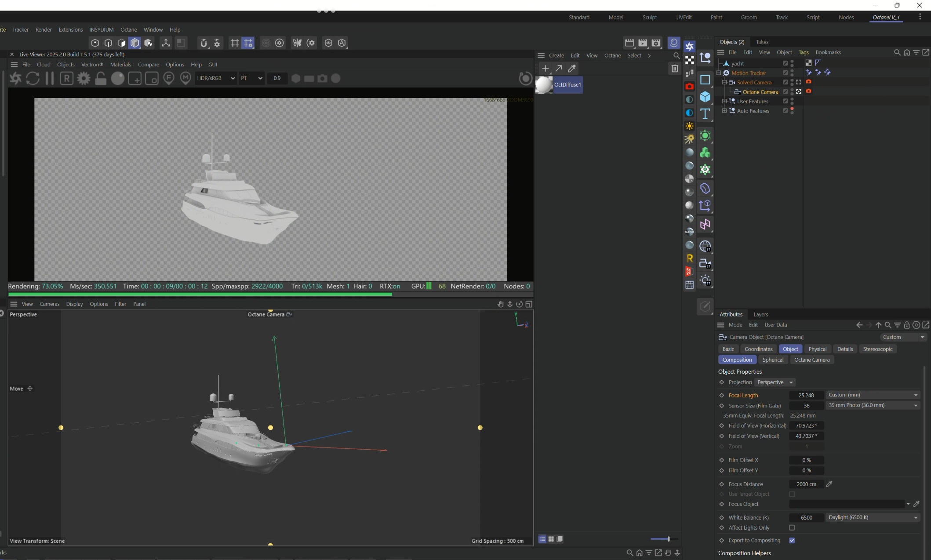Select the Text spline tool
Viewport: 931px width, 560px height.
click(x=705, y=114)
